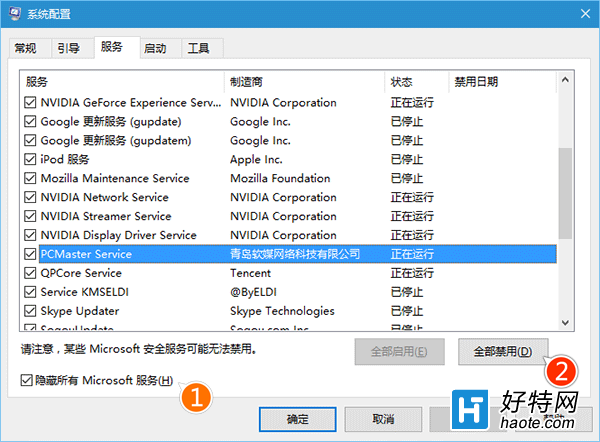The image size is (600, 442).
Task: Toggle Google 更新服务 (gupdate) checkbox
Action: [30, 121]
